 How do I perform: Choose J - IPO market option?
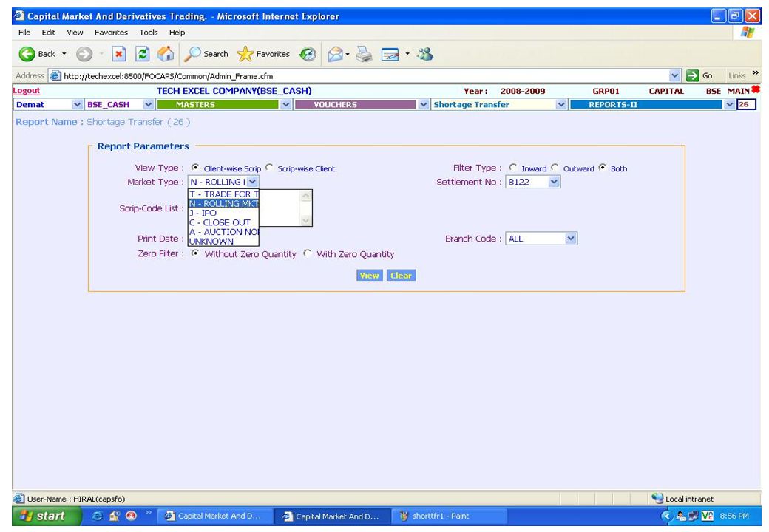[223, 213]
